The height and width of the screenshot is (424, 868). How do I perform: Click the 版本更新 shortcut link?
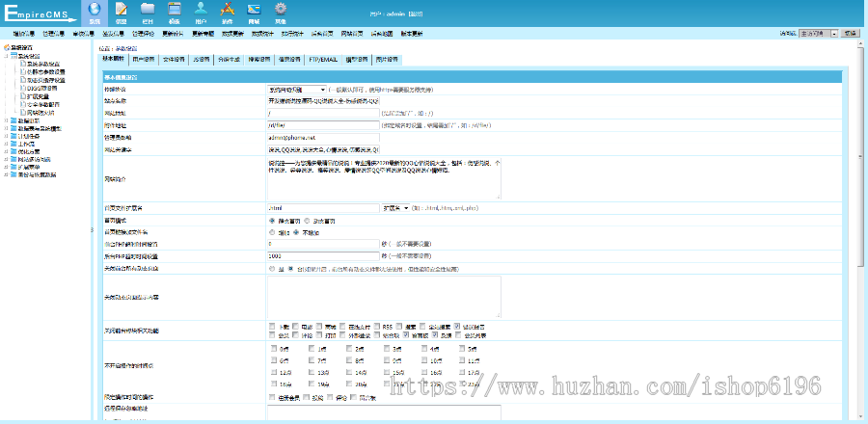point(412,34)
